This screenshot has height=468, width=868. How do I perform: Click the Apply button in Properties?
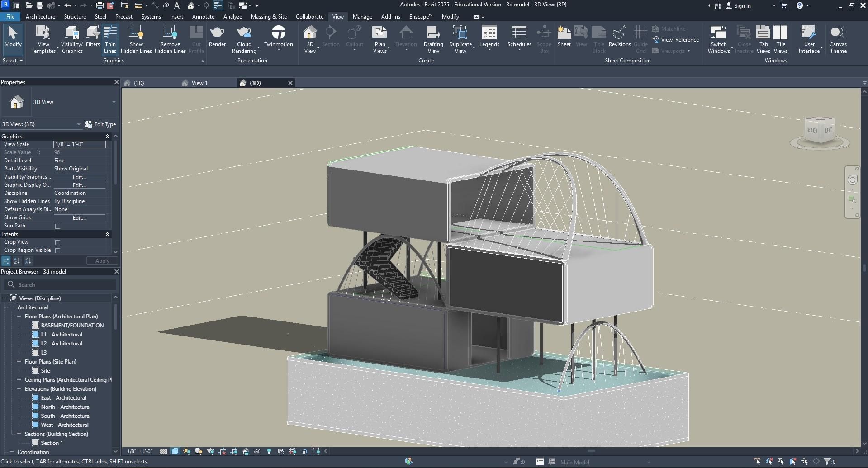coord(102,261)
